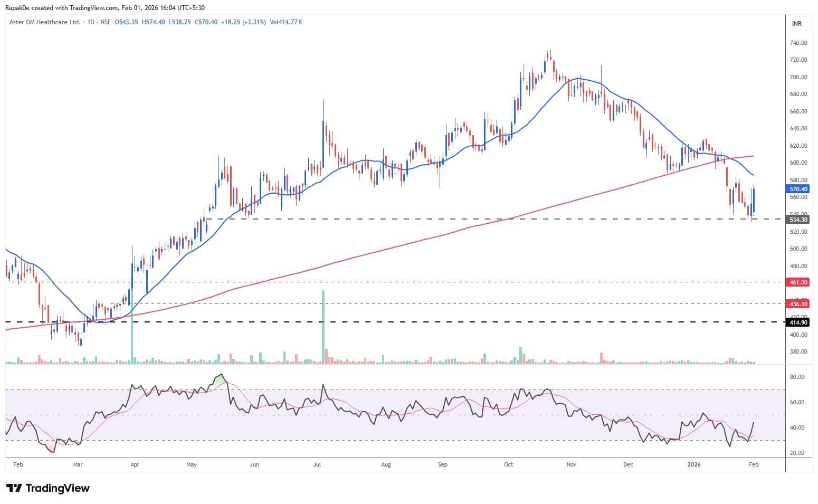Click the 40.00 RSI scale label
818x504 pixels.
(x=797, y=428)
